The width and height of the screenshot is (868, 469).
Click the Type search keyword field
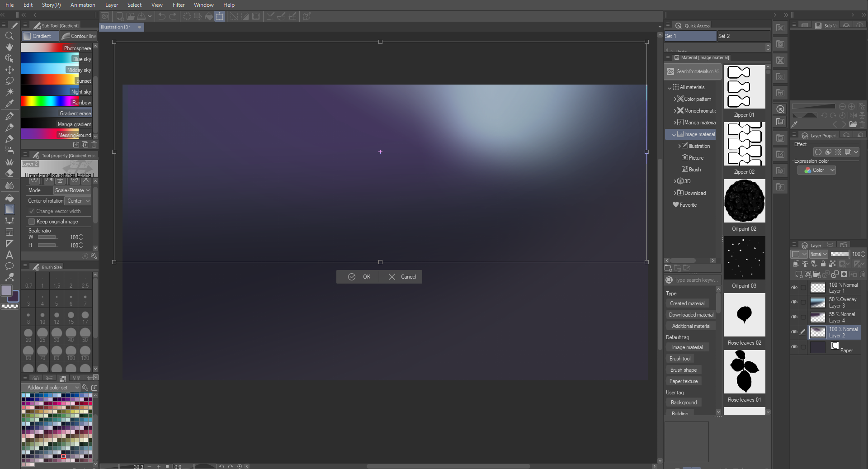coord(696,280)
